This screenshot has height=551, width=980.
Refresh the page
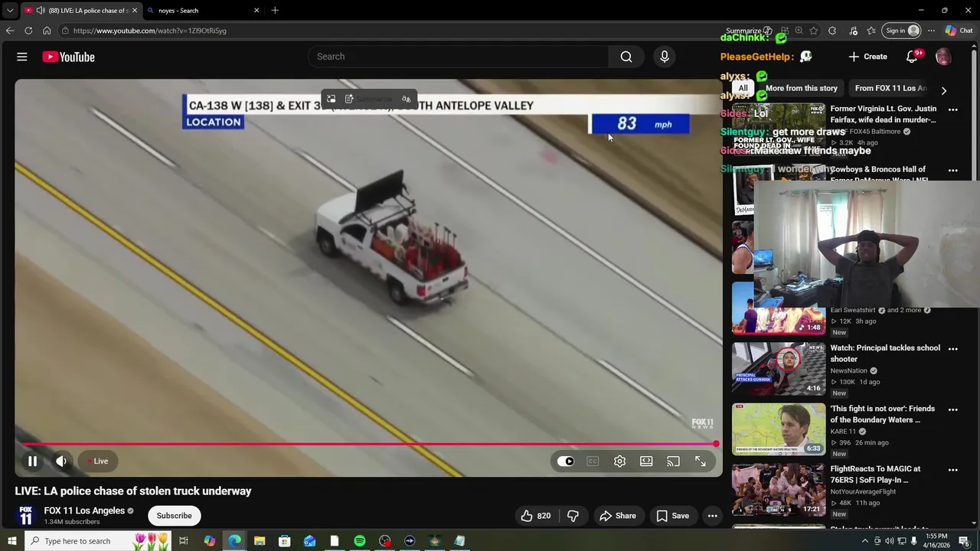click(28, 31)
